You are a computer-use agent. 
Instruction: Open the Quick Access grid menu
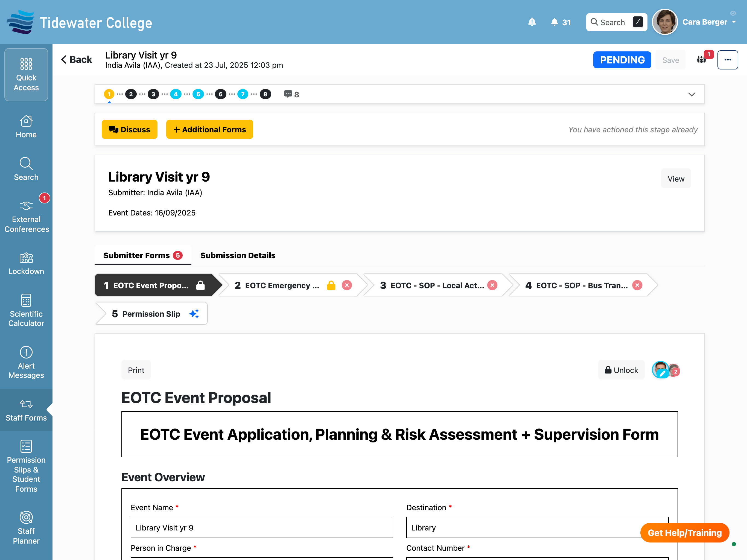tap(26, 75)
